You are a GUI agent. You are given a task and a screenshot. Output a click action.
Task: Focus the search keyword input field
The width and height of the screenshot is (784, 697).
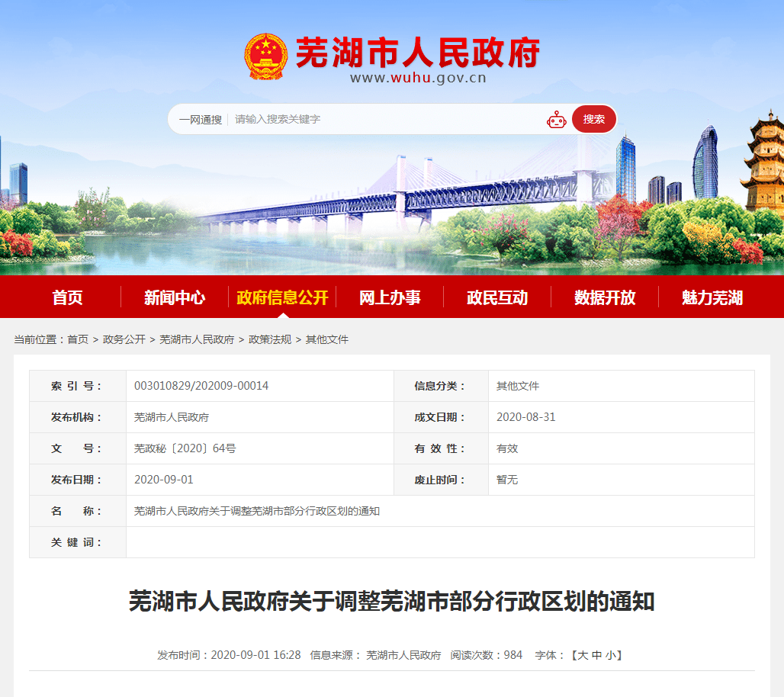387,119
